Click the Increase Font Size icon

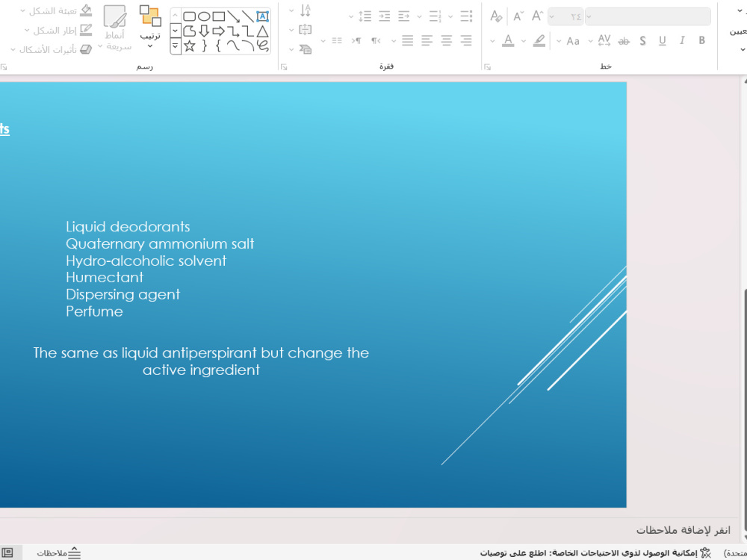pos(537,16)
